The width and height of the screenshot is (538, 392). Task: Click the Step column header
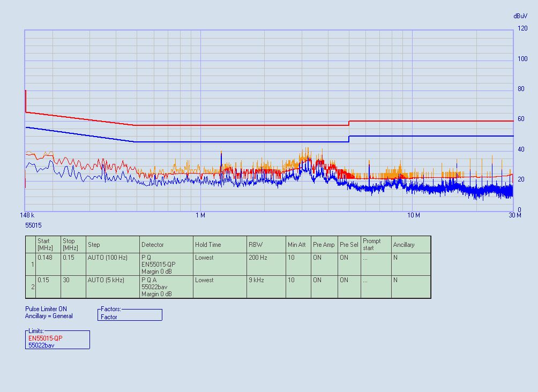click(113, 245)
